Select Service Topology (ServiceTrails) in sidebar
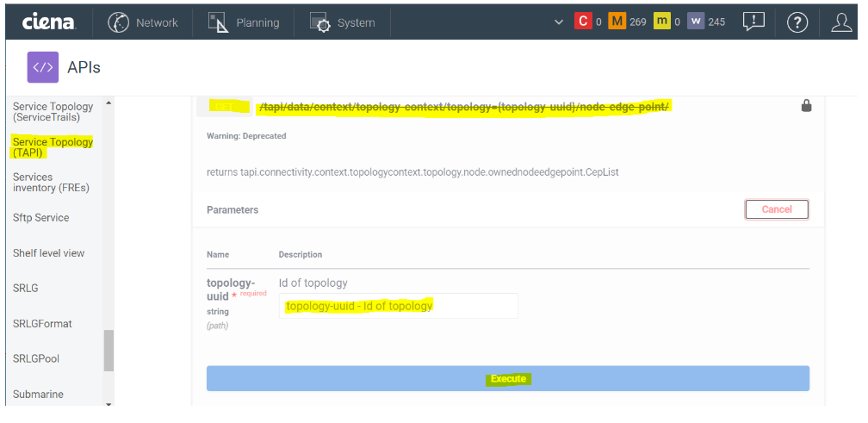 click(x=53, y=112)
